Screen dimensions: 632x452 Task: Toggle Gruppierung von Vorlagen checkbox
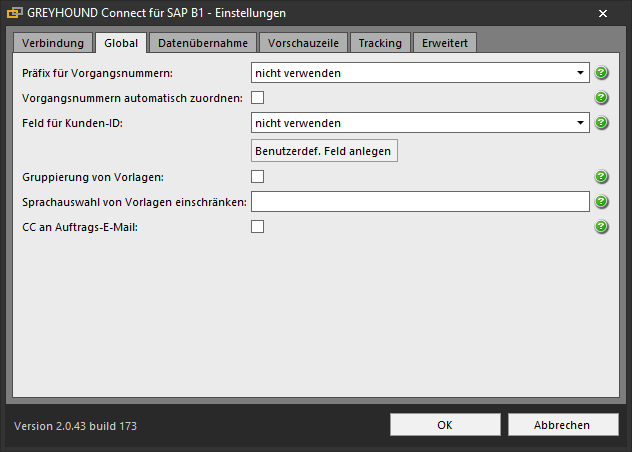coord(258,177)
